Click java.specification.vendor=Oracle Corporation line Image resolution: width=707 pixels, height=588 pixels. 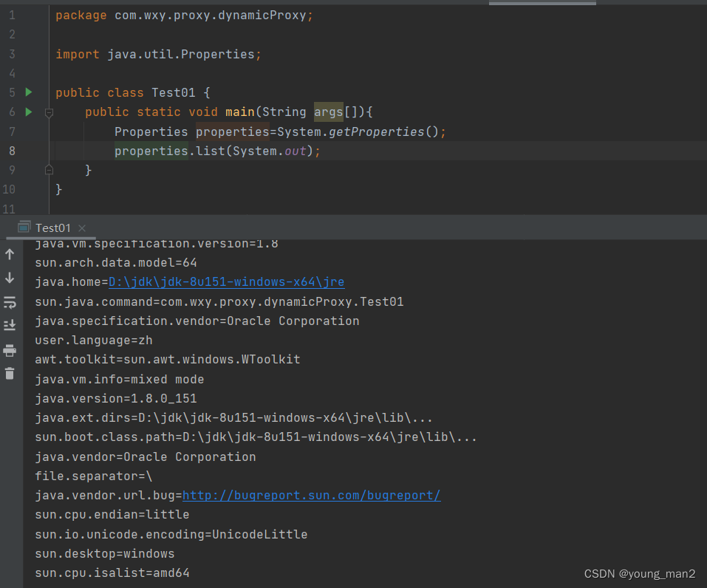click(x=197, y=321)
